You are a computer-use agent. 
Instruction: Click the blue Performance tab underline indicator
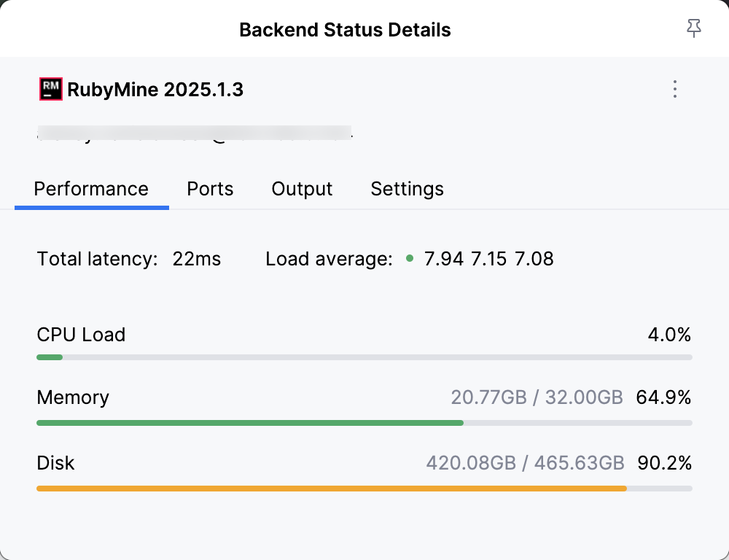pos(92,207)
